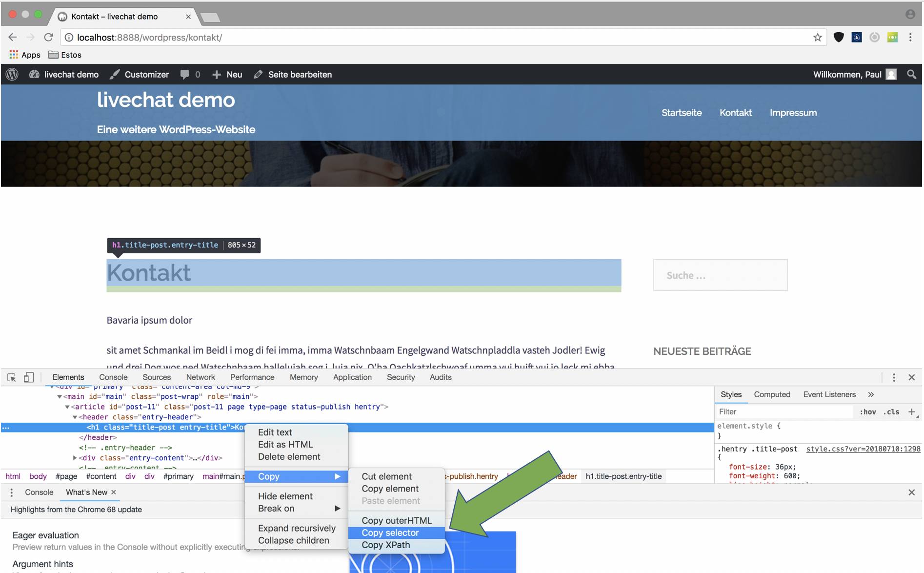Collapse the main#main tree node

tap(60, 397)
